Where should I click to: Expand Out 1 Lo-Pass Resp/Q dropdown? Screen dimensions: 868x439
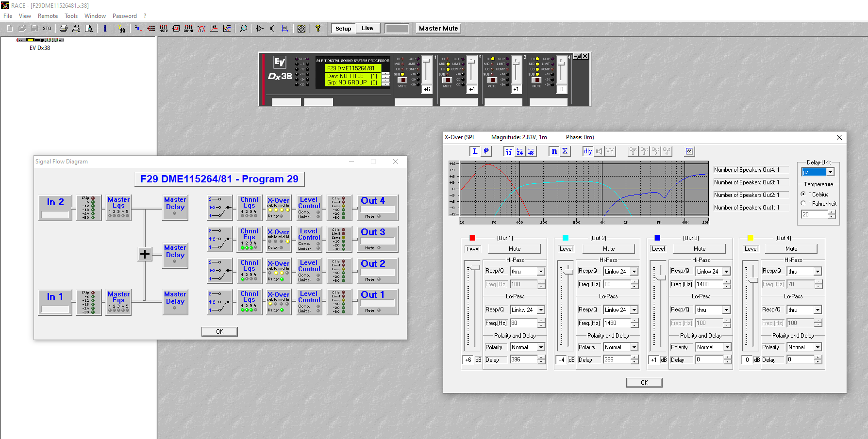(x=541, y=310)
